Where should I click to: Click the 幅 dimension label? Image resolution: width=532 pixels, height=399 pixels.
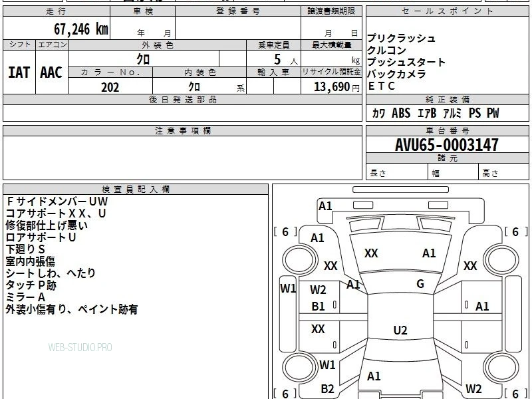tap(436, 174)
